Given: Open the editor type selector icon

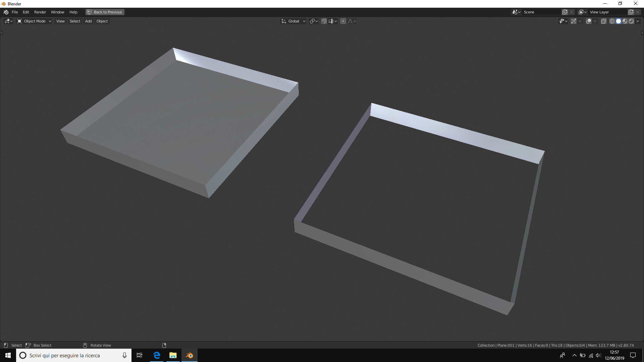Looking at the screenshot, I should coord(8,21).
